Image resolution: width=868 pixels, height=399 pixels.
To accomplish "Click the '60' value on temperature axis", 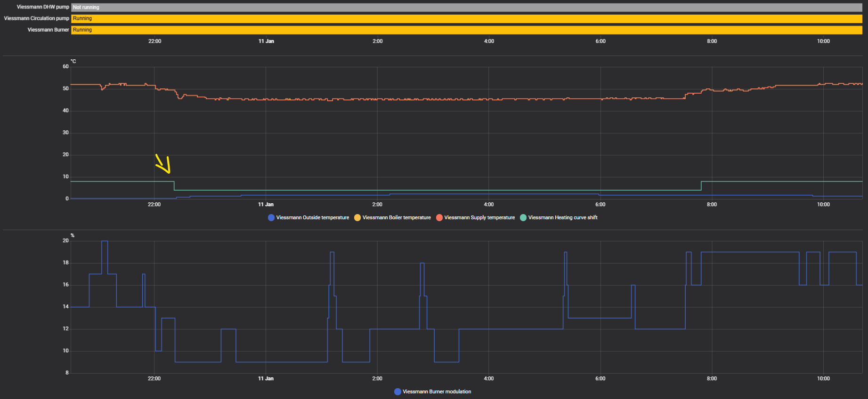I will 65,66.
